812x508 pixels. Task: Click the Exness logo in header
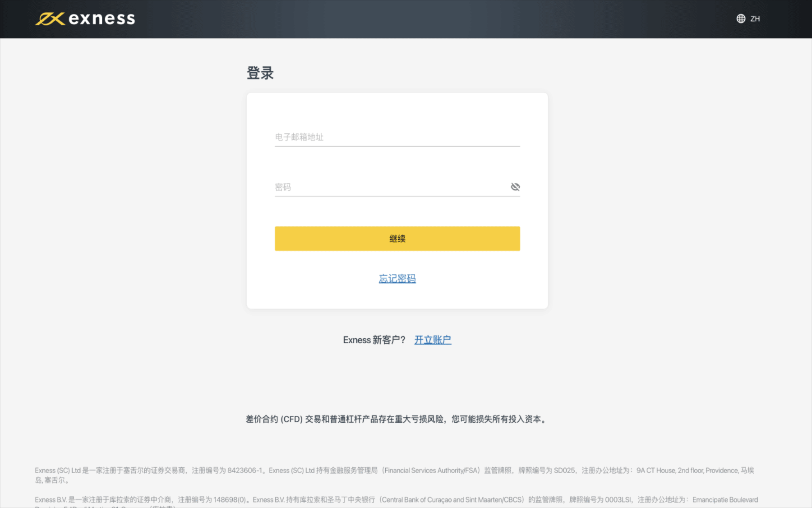point(85,19)
